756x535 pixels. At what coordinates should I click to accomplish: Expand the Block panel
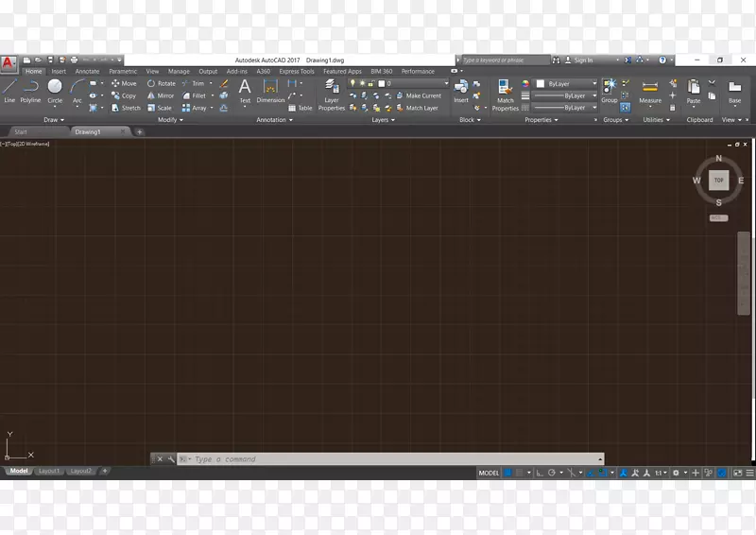470,120
